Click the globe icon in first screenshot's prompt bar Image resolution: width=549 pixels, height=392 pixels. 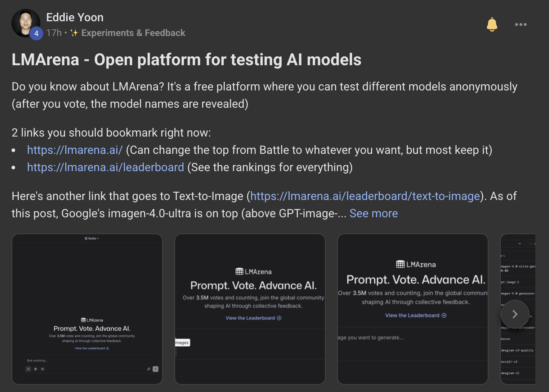pyautogui.click(x=35, y=369)
